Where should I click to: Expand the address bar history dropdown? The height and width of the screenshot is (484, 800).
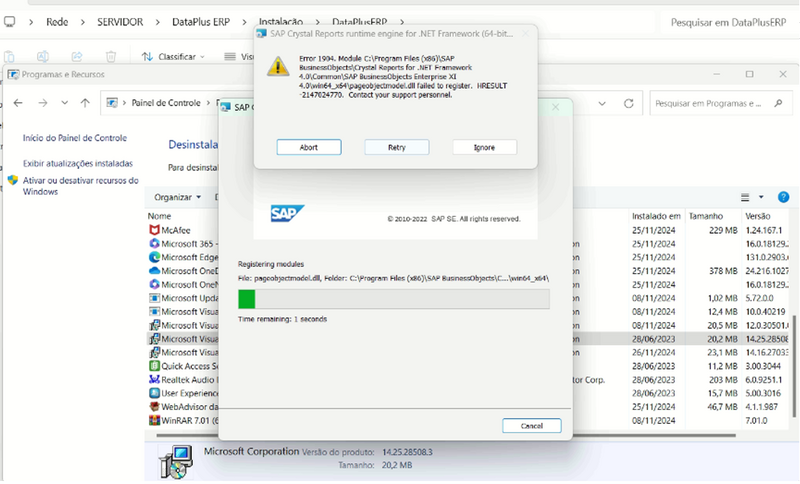coord(602,104)
